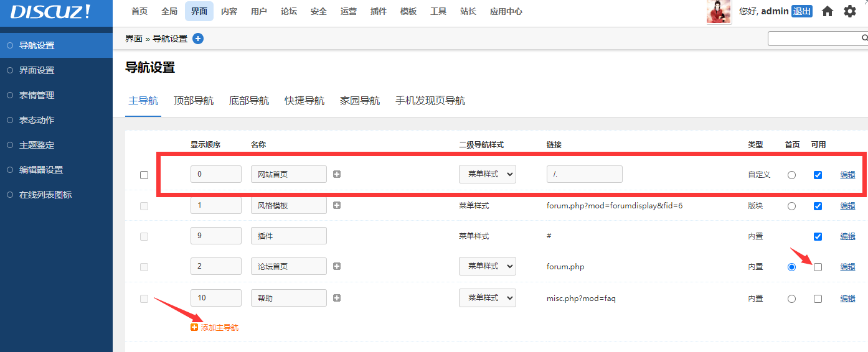Image resolution: width=868 pixels, height=352 pixels.
Task: Open the settings gear icon
Action: [850, 11]
